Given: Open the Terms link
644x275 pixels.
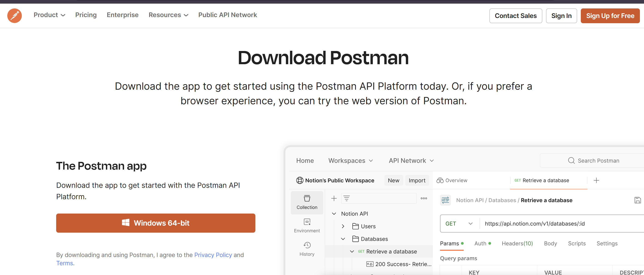Looking at the screenshot, I should pyautogui.click(x=65, y=263).
